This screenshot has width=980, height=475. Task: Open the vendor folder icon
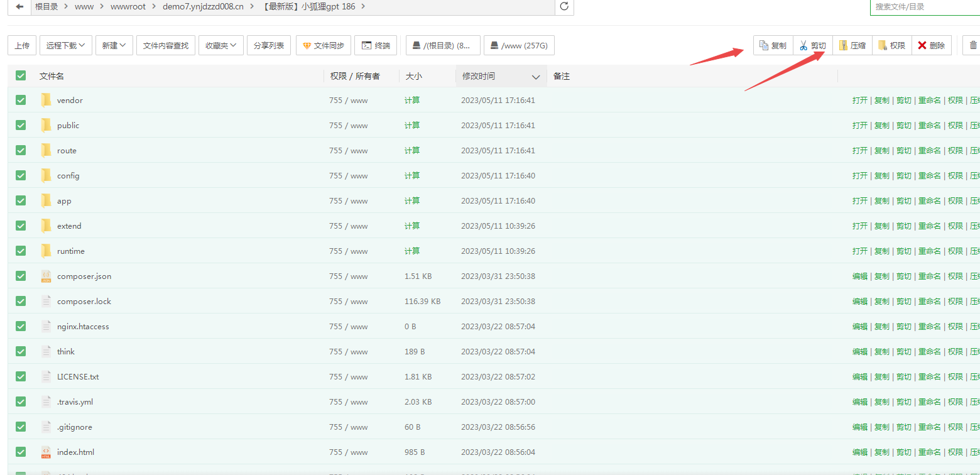[46, 100]
